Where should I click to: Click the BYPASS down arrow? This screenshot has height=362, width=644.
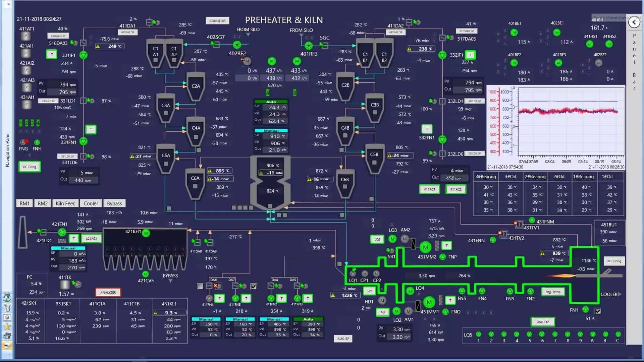point(170,281)
